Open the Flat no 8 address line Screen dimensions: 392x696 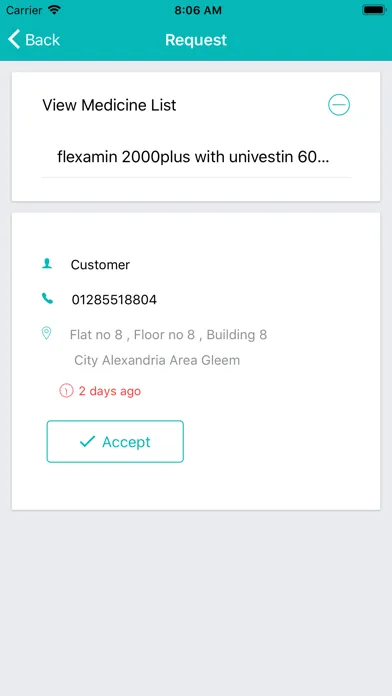(x=168, y=334)
